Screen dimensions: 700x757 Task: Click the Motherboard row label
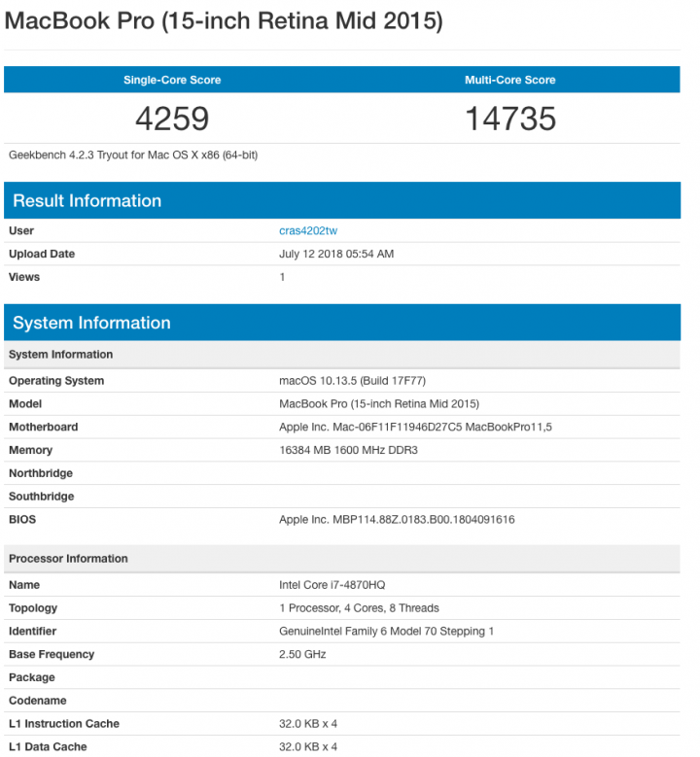coord(43,428)
